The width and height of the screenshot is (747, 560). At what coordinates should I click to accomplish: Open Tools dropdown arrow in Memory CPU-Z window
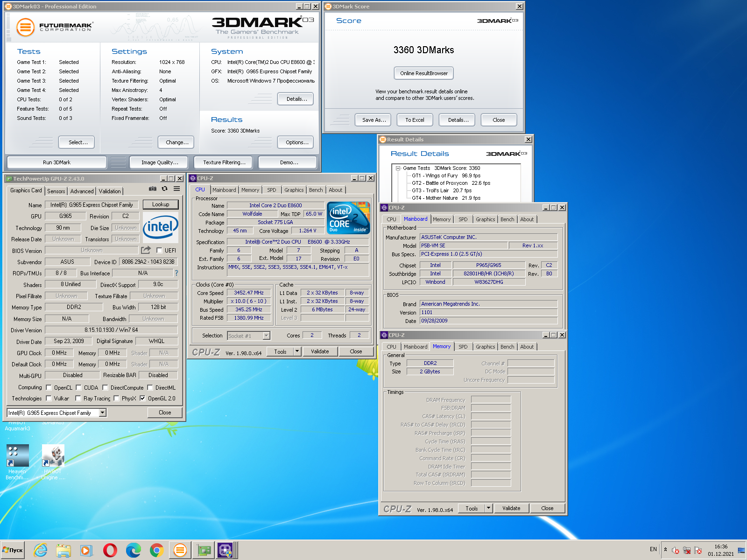pyautogui.click(x=488, y=508)
